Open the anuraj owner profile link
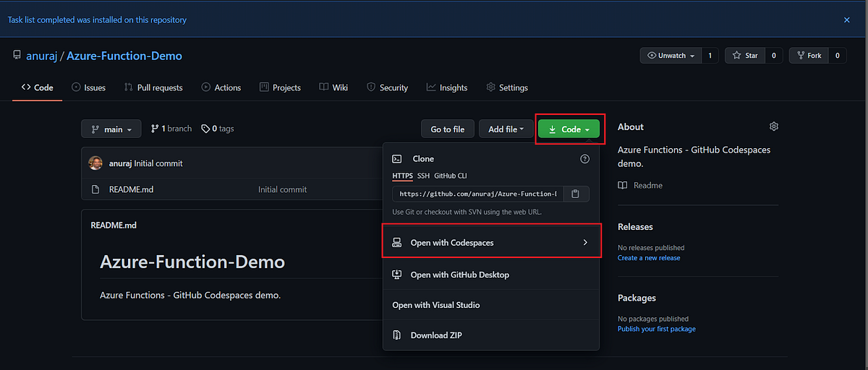The image size is (868, 370). (43, 56)
